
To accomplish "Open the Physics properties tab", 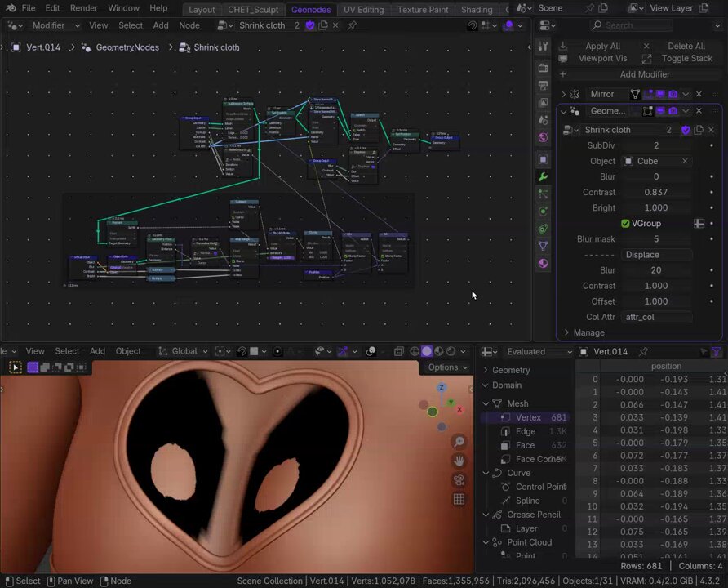I will point(543,212).
